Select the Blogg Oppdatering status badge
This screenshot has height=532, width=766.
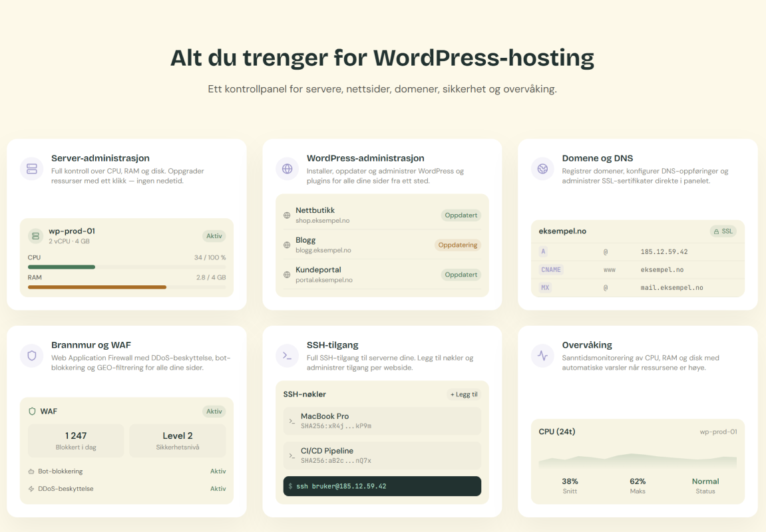tap(457, 245)
